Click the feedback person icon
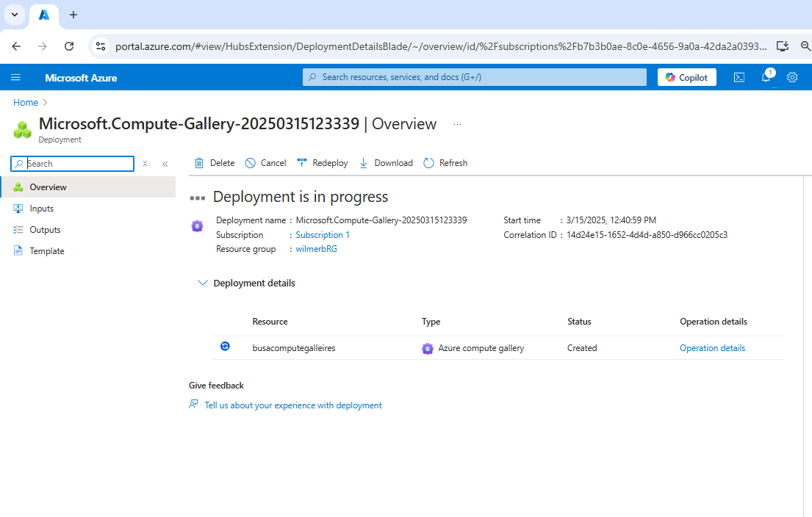The width and height of the screenshot is (812, 517). [x=194, y=404]
